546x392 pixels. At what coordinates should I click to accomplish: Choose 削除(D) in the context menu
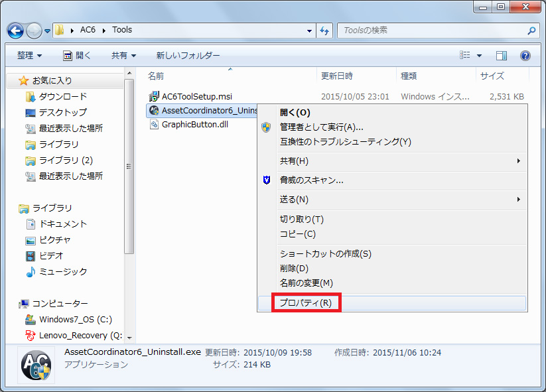[x=393, y=269]
